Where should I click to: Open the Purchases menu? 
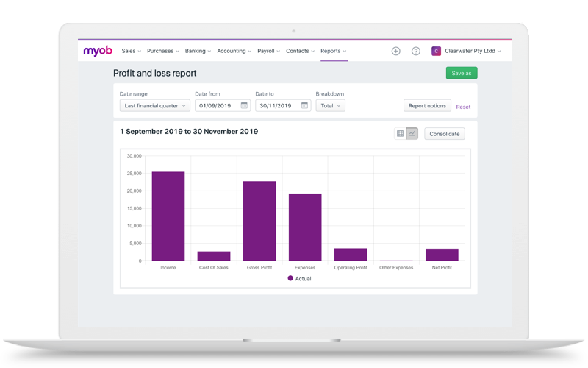162,51
